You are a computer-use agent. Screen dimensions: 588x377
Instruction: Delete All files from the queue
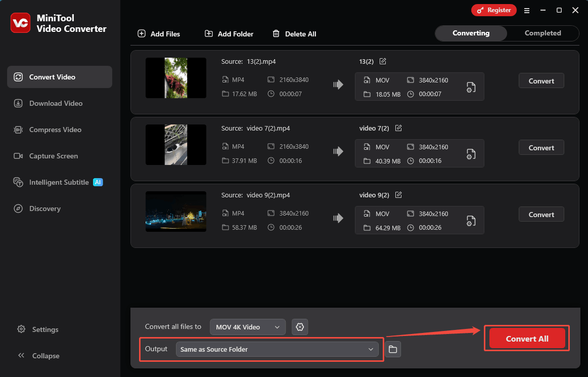point(294,34)
